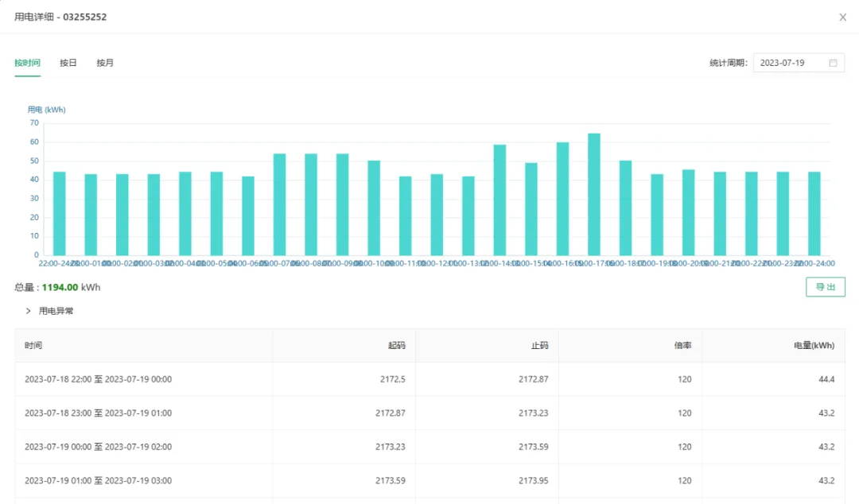The image size is (859, 504).
Task: Switch to the 按月 tab
Action: click(x=105, y=63)
